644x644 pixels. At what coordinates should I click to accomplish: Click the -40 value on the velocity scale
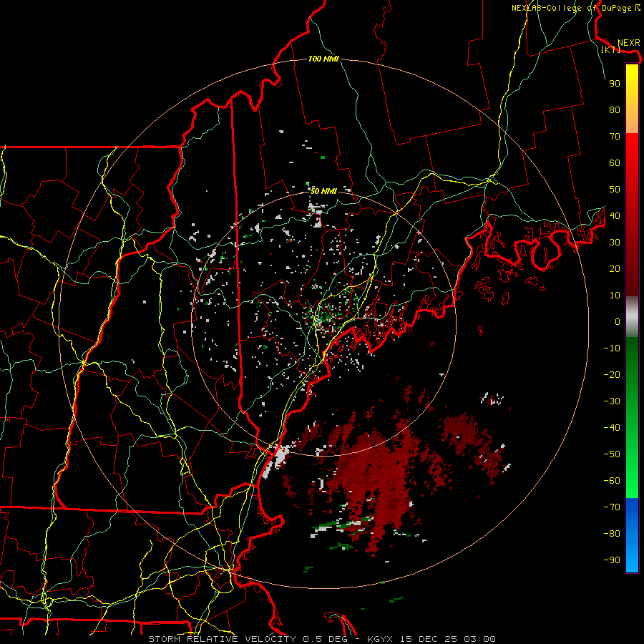coord(612,428)
